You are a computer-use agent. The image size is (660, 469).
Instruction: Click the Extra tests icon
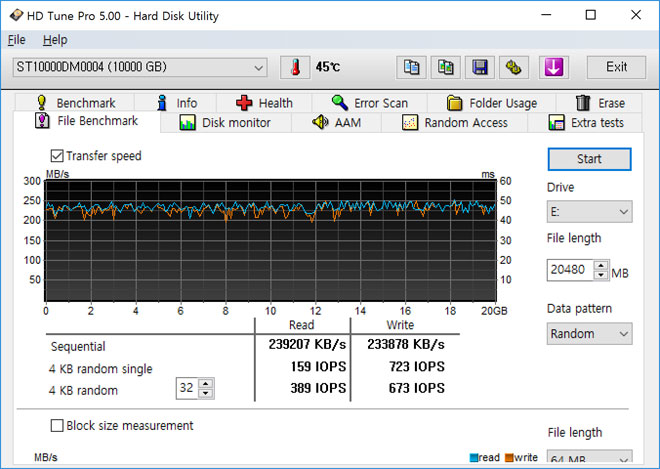click(x=556, y=123)
